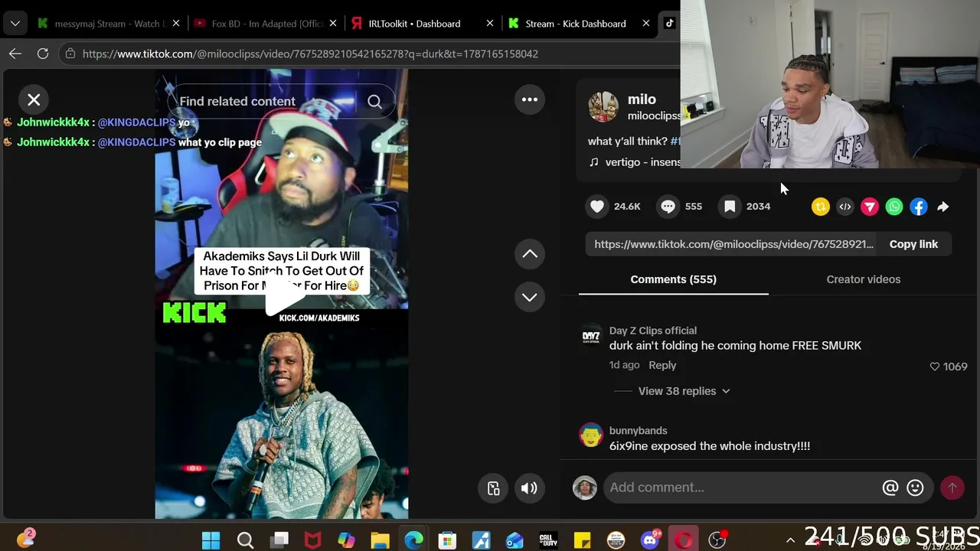Image resolution: width=980 pixels, height=551 pixels.
Task: Close the messymaj Stream tab
Action: (x=176, y=24)
